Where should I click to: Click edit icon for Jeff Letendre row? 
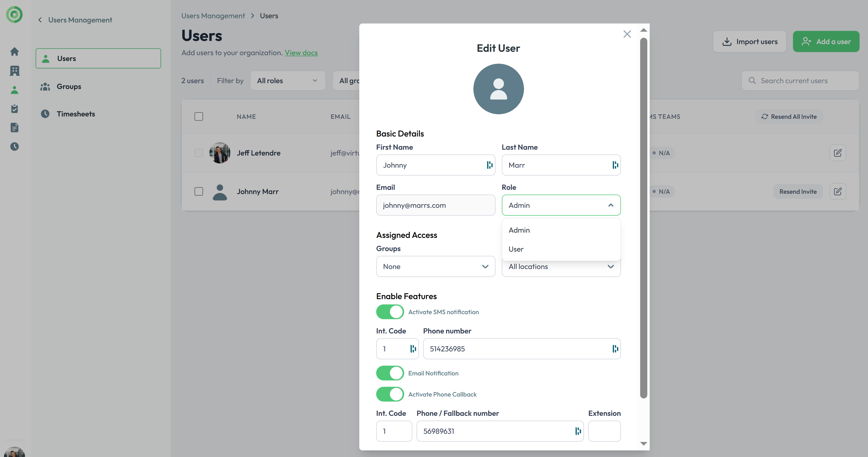point(837,153)
